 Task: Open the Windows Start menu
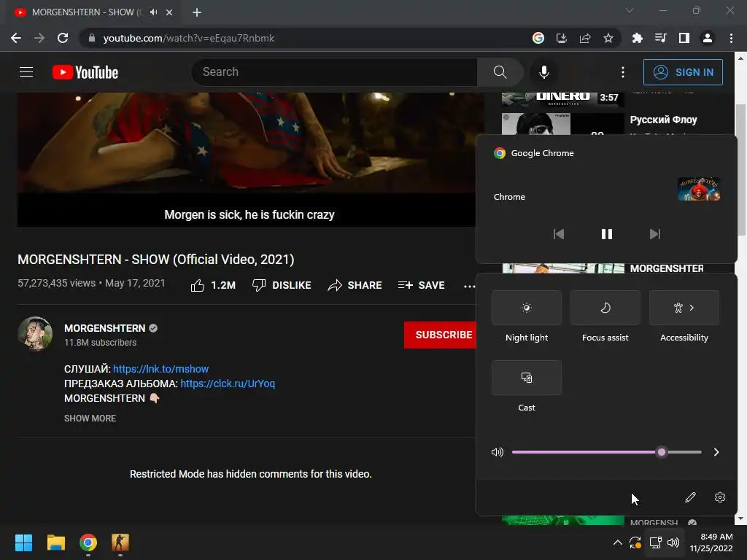click(23, 542)
